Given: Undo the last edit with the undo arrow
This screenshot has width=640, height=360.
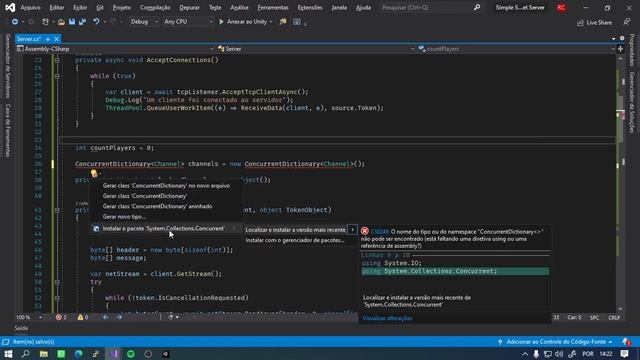Looking at the screenshot, I should coord(96,22).
